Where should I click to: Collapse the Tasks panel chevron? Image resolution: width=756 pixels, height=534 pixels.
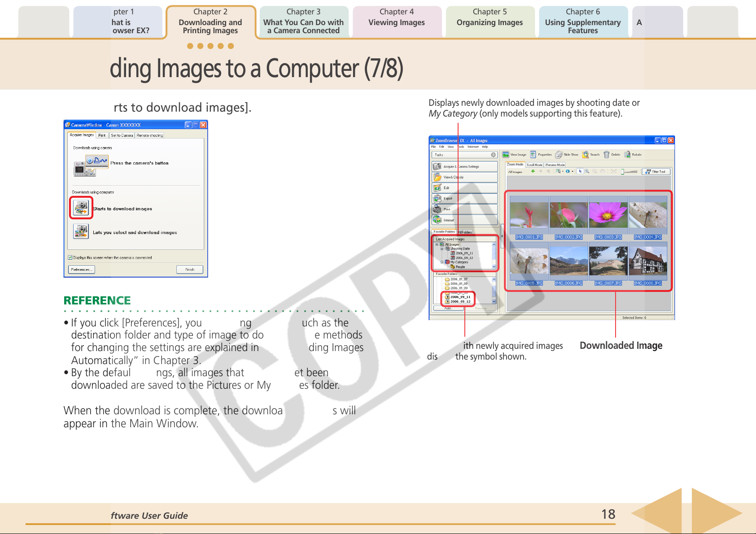(493, 155)
